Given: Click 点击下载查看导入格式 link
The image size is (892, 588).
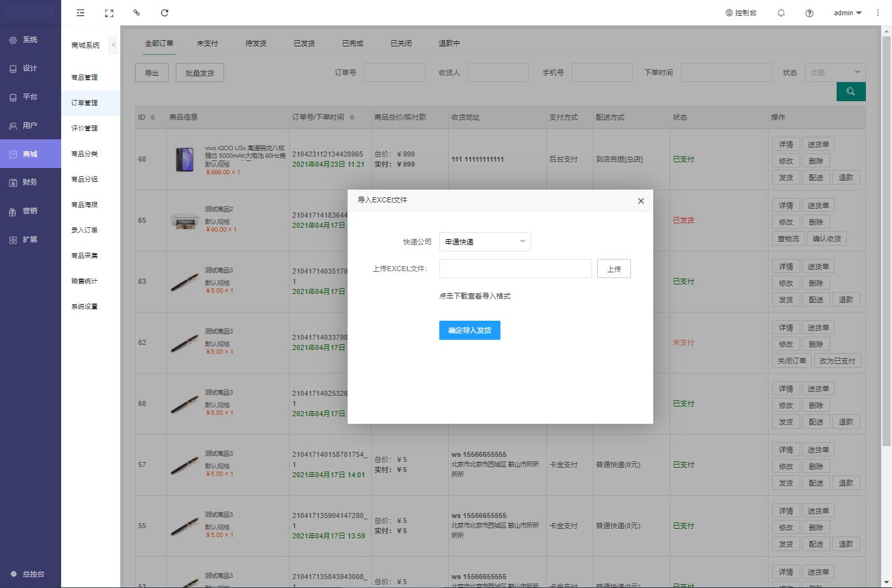Looking at the screenshot, I should click(475, 296).
